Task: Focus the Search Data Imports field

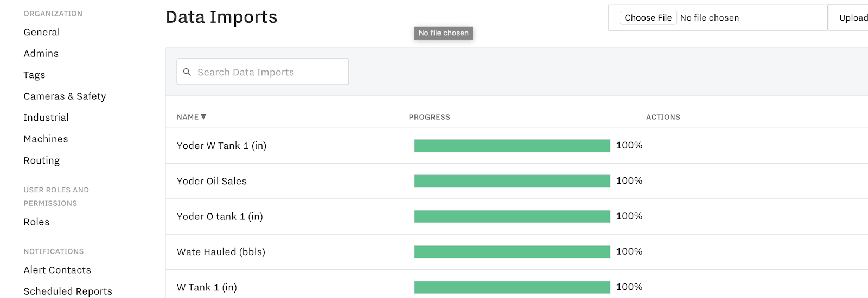Action: 263,72
